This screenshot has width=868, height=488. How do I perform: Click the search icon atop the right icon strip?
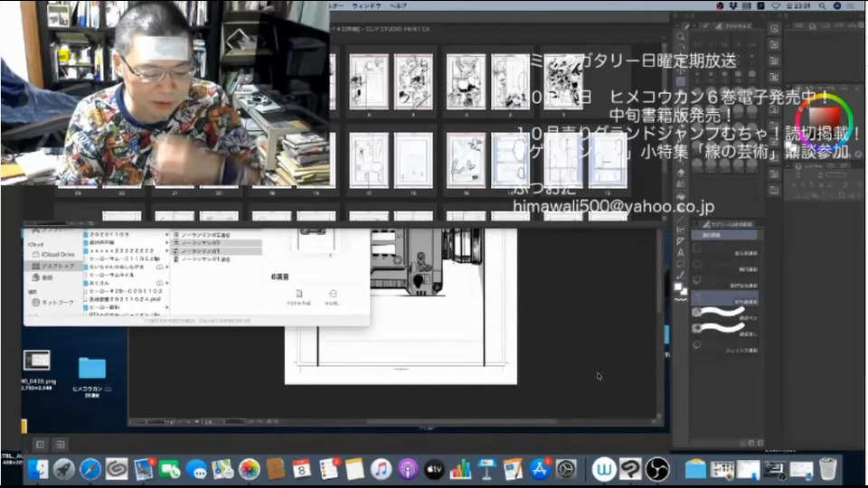(x=775, y=28)
